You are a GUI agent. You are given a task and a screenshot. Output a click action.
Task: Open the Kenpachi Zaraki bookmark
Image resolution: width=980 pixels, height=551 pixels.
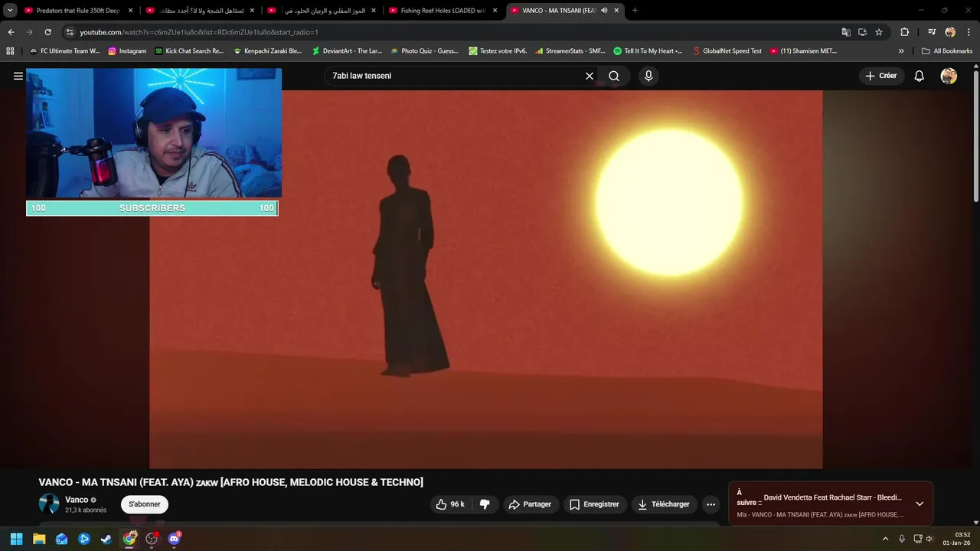[268, 51]
